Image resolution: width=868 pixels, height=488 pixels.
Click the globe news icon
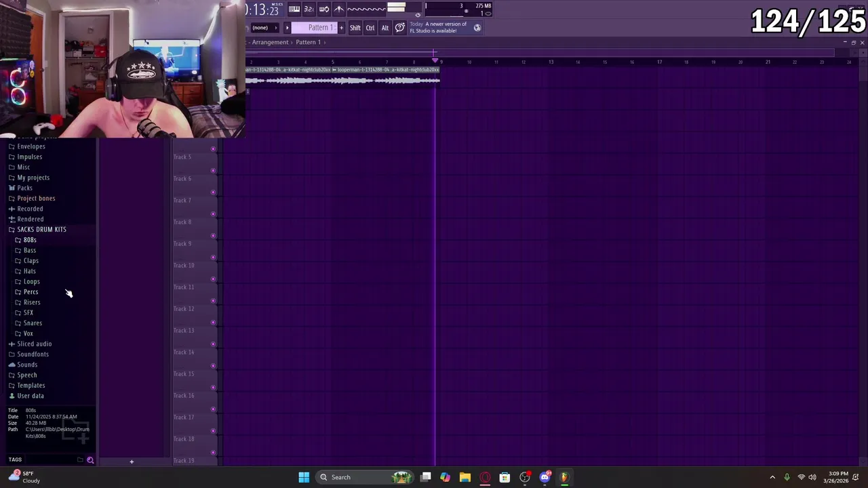477,28
